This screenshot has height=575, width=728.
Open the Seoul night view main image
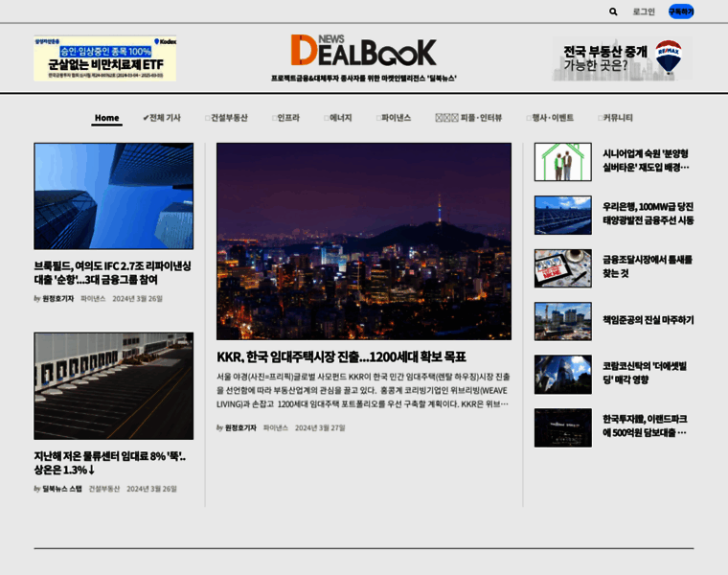[x=364, y=241]
